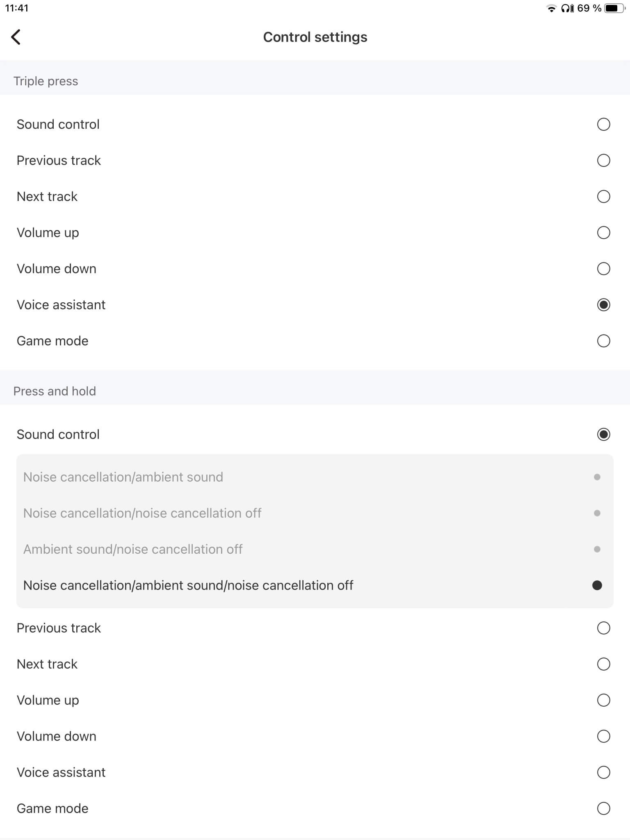The height and width of the screenshot is (840, 630).
Task: Go back using the back arrow
Action: 16,37
